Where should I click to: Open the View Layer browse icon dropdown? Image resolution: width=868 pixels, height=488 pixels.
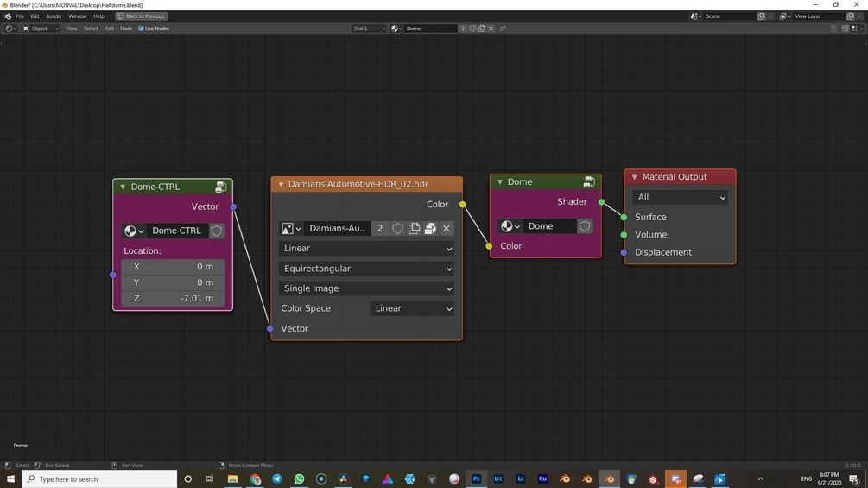click(x=785, y=16)
